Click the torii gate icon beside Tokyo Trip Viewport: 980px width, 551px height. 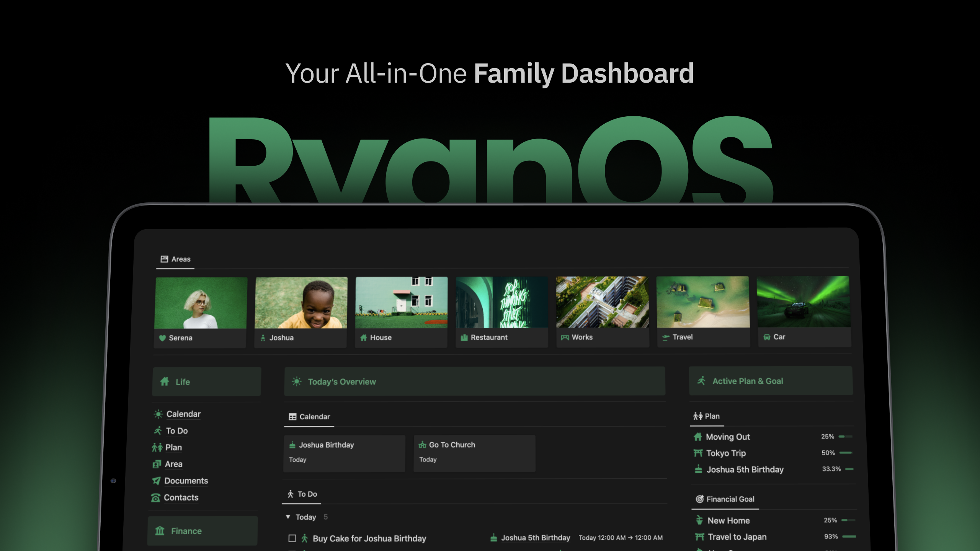point(698,453)
